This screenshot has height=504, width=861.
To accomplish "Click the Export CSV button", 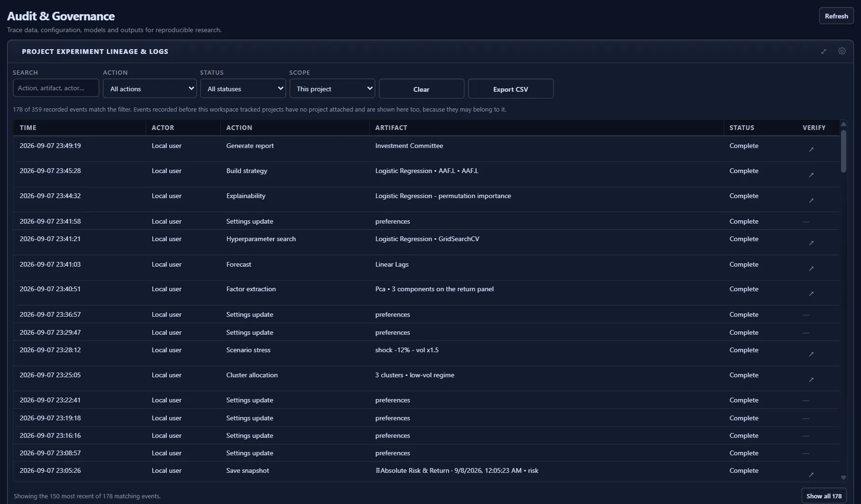I will 511,89.
